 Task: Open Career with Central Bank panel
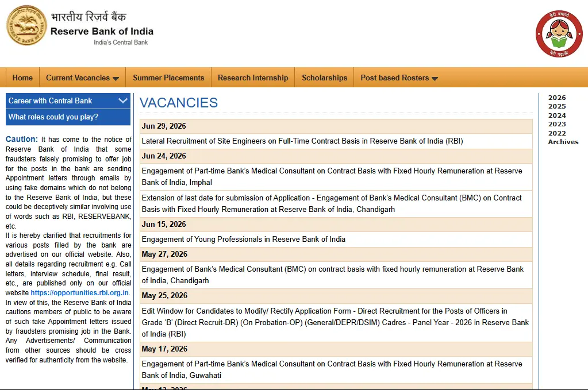68,101
